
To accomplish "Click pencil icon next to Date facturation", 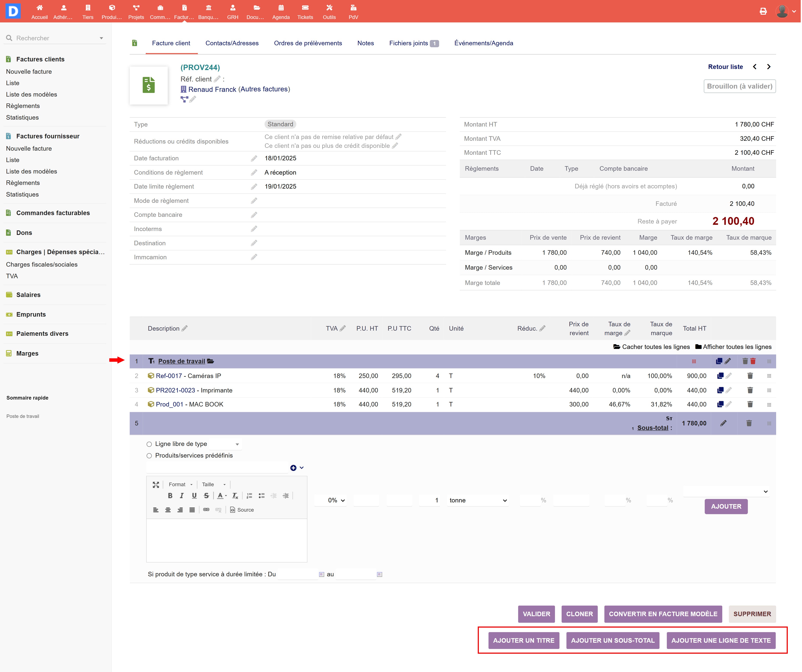I will click(254, 158).
